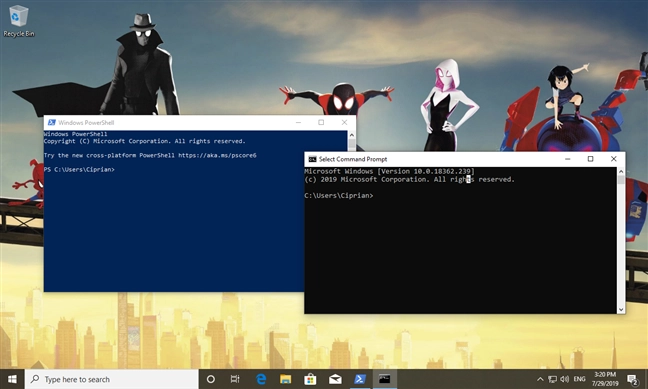Click the https://aka.ms/pscore6 text in PowerShell
Viewport: 648px width, 389px height.
217,155
